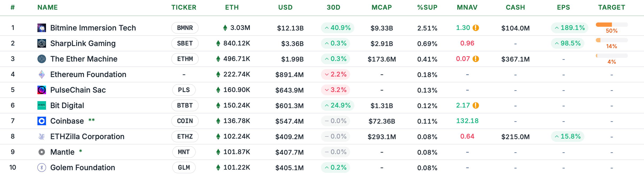Click SharpLink's 98.5% EPS change badge
644x175 pixels.
(x=568, y=43)
